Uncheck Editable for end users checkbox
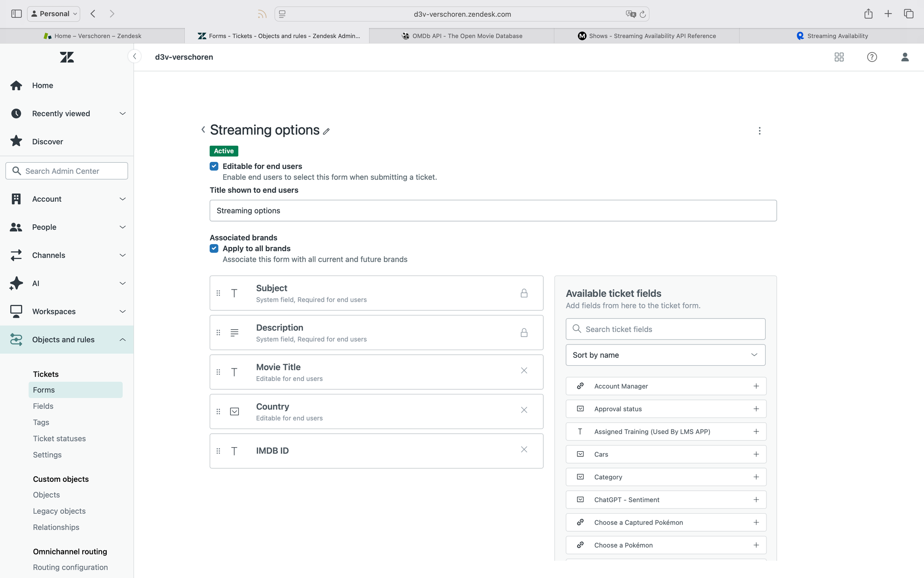 (x=214, y=166)
